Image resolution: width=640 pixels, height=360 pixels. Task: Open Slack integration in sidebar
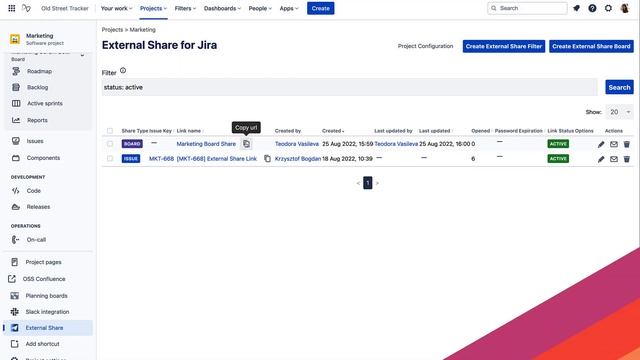(x=47, y=311)
